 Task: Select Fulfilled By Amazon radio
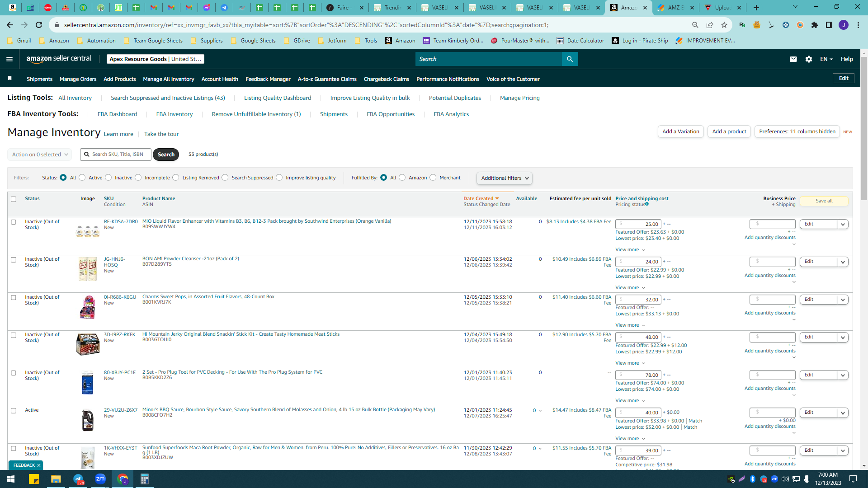402,178
